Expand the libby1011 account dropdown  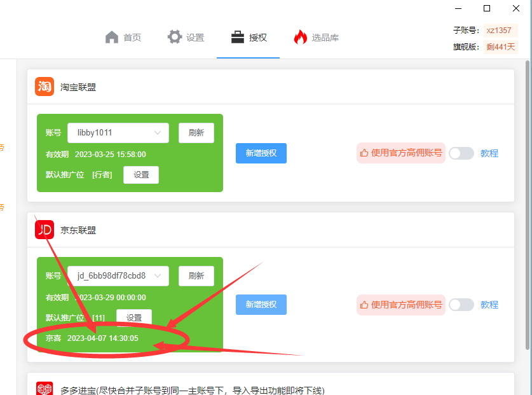pos(118,133)
